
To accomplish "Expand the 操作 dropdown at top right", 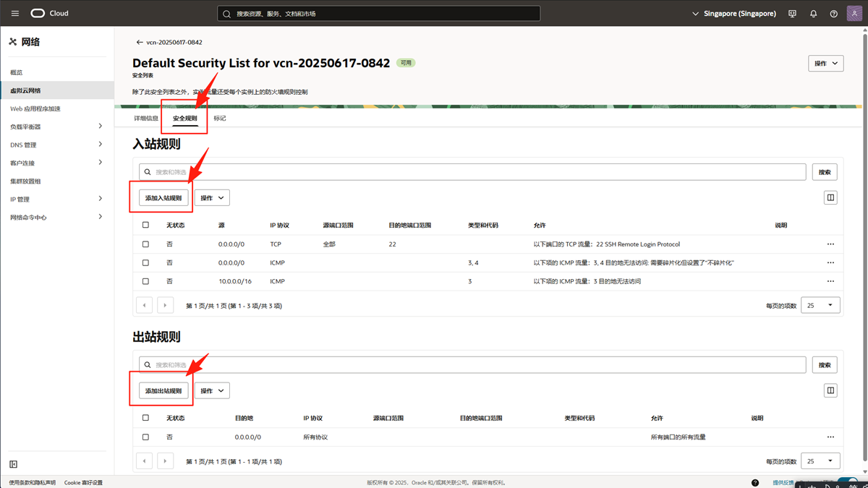I will point(825,64).
